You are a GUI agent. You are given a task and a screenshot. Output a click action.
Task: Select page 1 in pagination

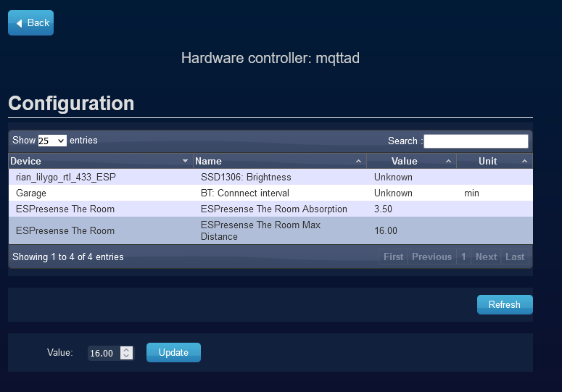463,257
